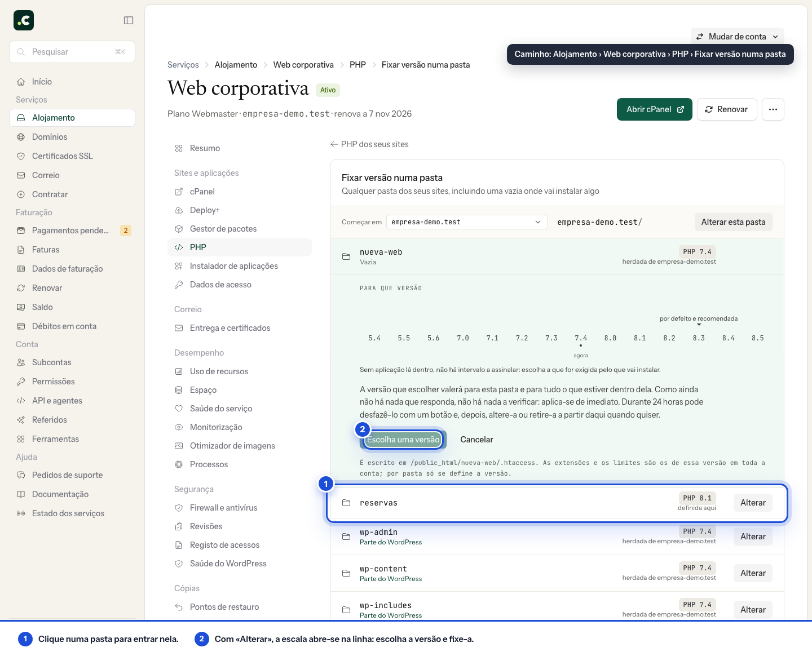Open Web corporativa breadcrumb link
The height and width of the screenshot is (656, 812).
point(303,65)
